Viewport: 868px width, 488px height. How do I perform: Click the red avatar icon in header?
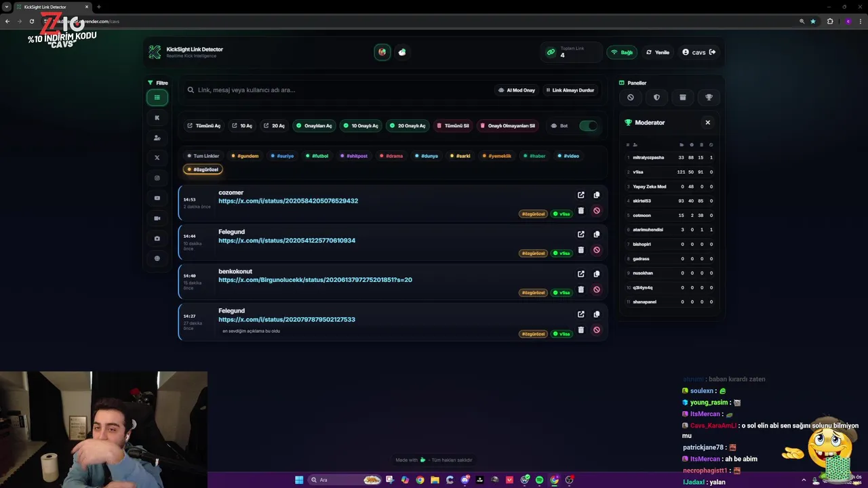tap(382, 52)
